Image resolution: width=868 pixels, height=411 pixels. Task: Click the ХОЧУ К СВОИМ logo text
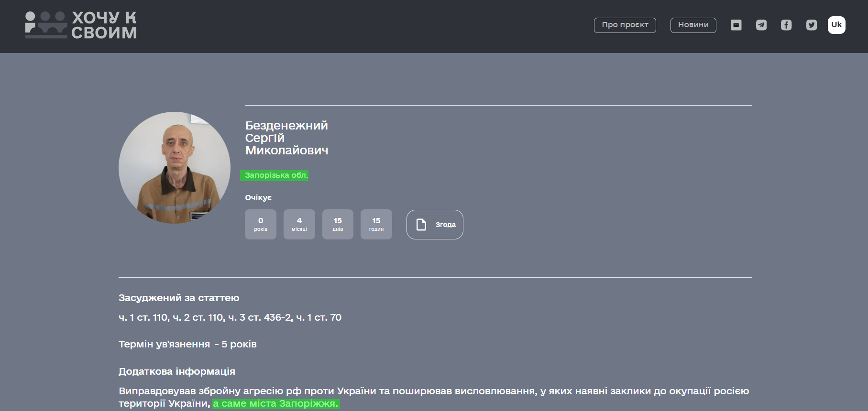click(x=104, y=25)
